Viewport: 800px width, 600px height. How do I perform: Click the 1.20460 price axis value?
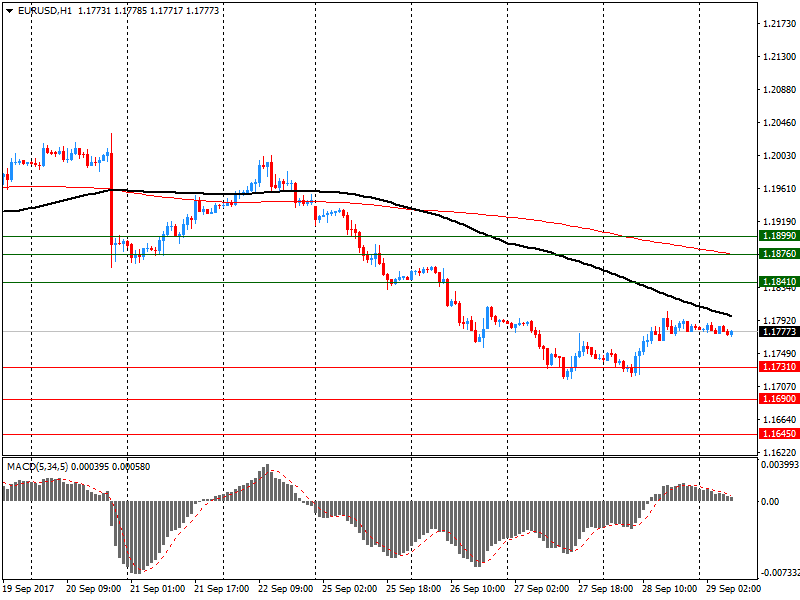pos(779,122)
